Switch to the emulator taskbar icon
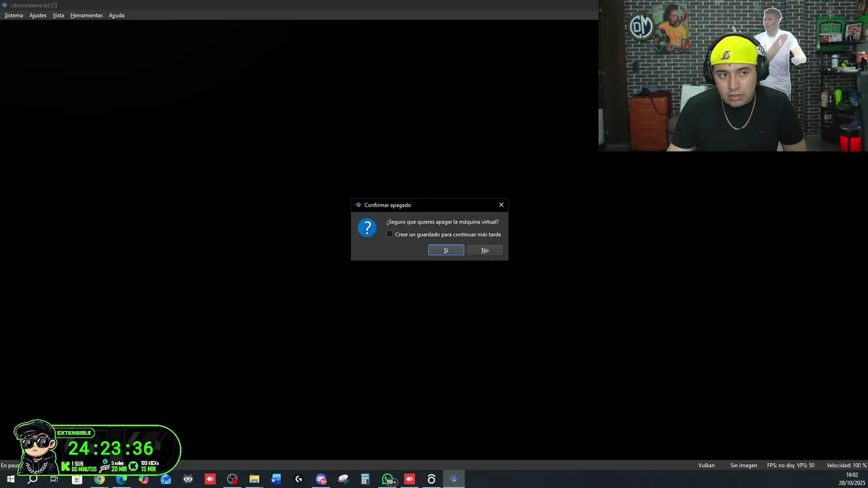This screenshot has height=488, width=868. pyautogui.click(x=454, y=479)
